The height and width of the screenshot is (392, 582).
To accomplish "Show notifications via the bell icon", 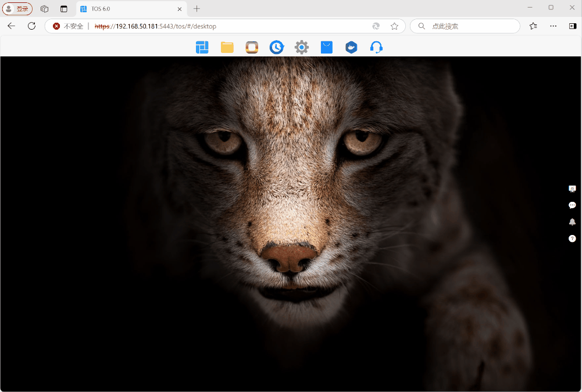I will point(572,222).
